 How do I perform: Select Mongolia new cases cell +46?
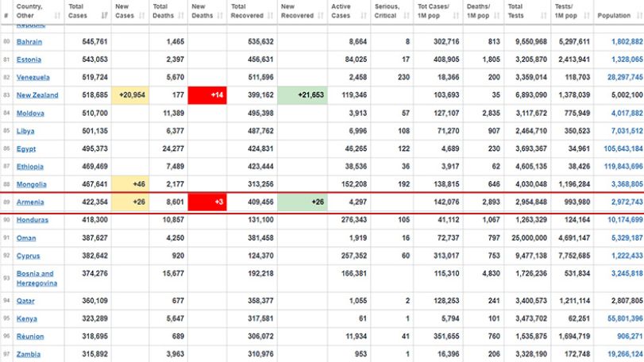point(130,184)
